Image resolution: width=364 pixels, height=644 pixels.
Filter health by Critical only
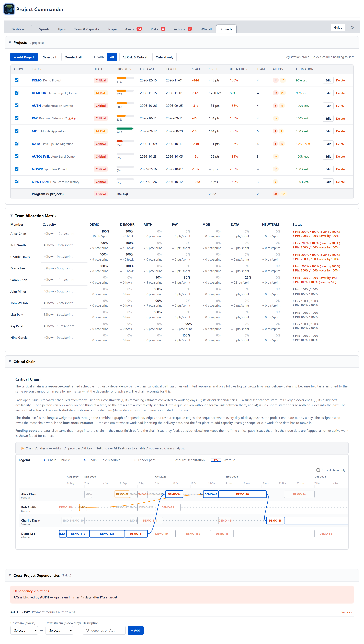(165, 57)
